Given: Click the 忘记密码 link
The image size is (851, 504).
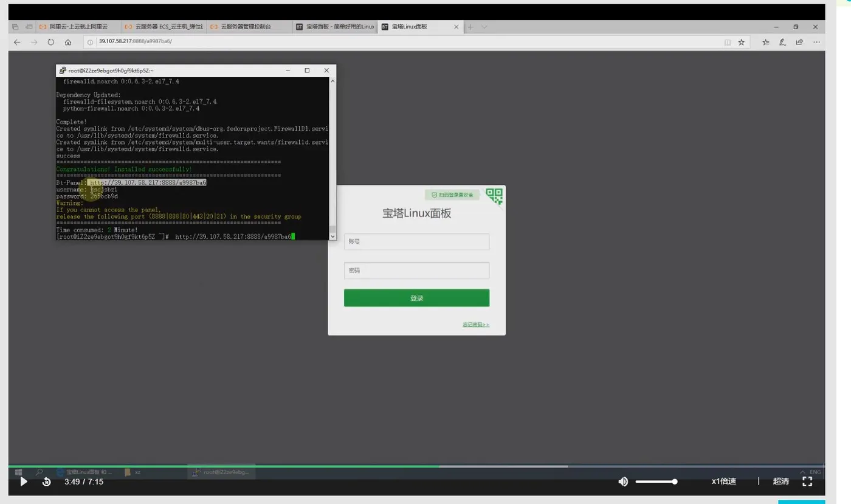Looking at the screenshot, I should coord(475,325).
